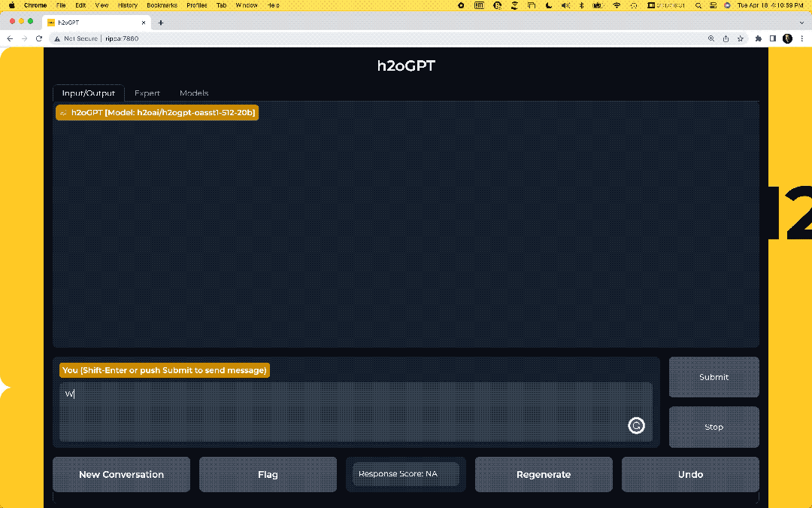Click the Response Score: NA field
This screenshot has height=508, width=812.
[405, 474]
